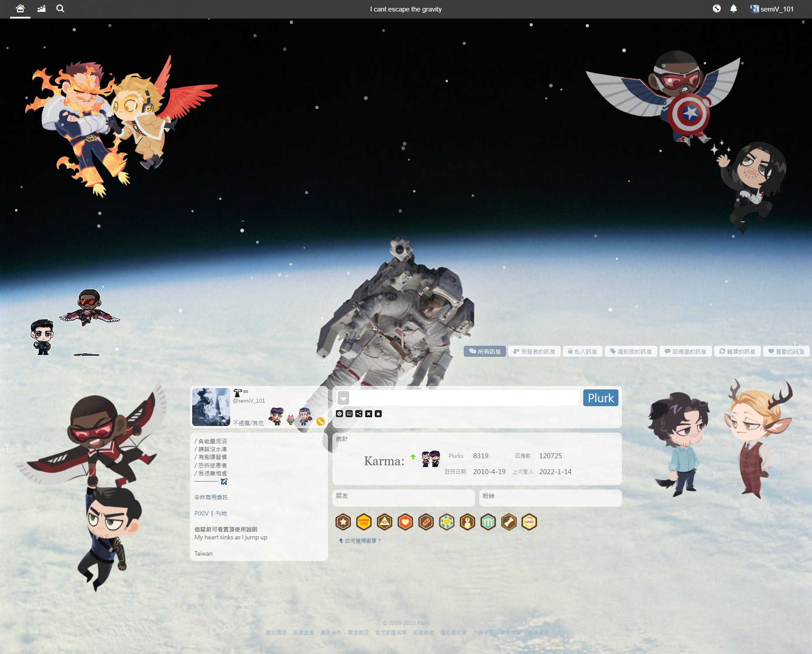Click the 朋友 panel header
The width and height of the screenshot is (812, 654).
[342, 496]
